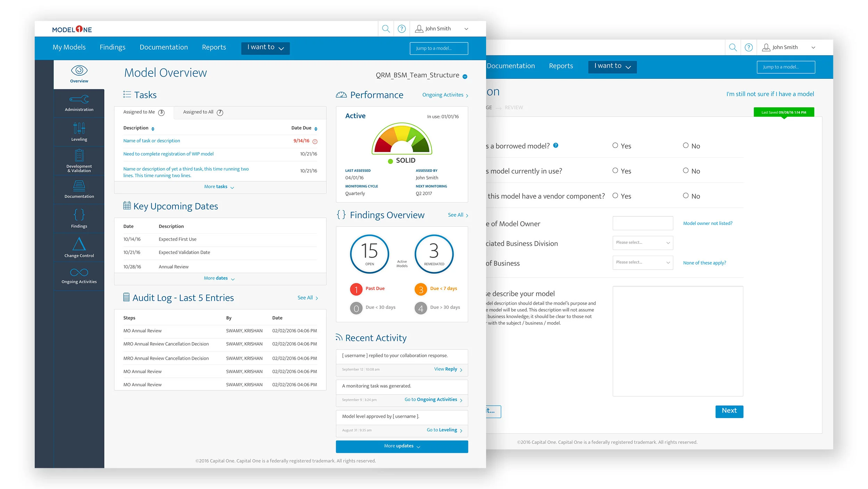Choose Yes for vendor component question
Viewport: 868px width, 489px height.
click(x=615, y=196)
